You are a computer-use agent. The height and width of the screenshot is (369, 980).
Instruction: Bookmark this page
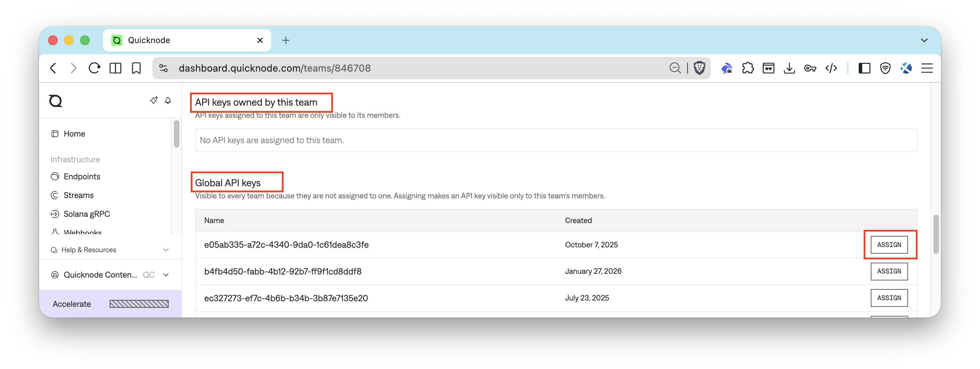point(136,68)
